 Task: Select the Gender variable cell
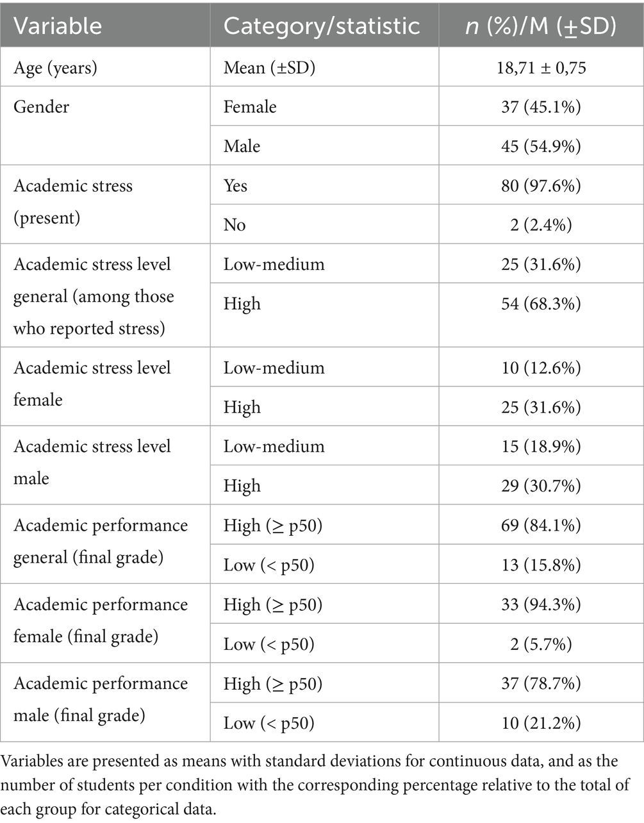[41, 106]
